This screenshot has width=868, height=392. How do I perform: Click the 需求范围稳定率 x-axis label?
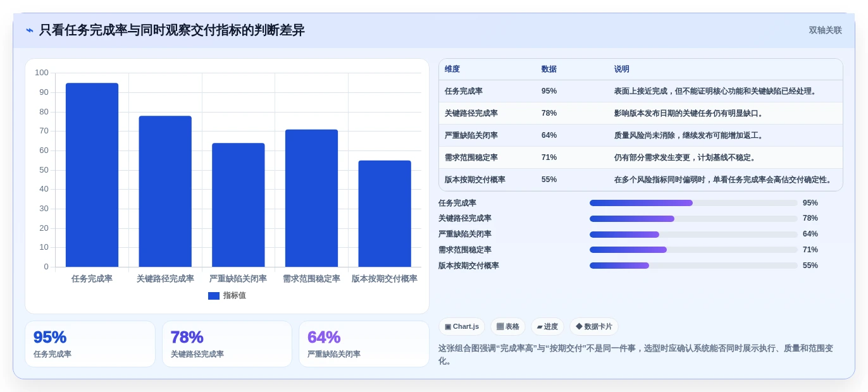click(x=311, y=279)
